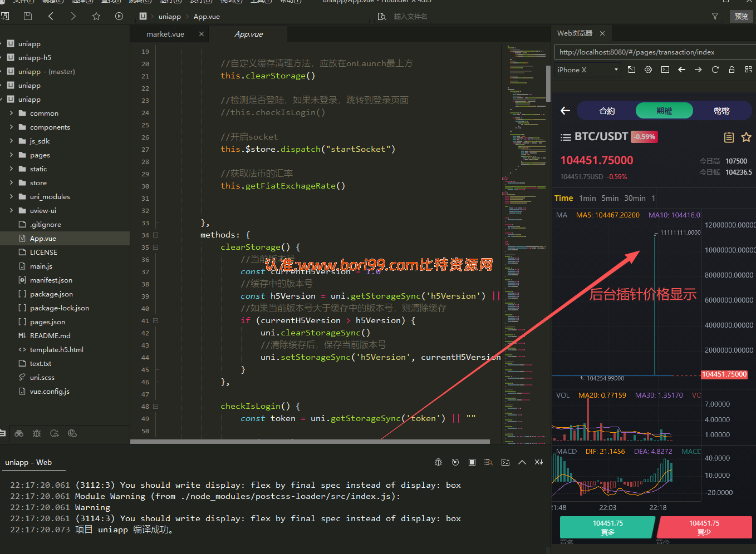Viewport: 756px width, 554px height.
Task: Toggle the browser lock icon
Action: coord(732,70)
